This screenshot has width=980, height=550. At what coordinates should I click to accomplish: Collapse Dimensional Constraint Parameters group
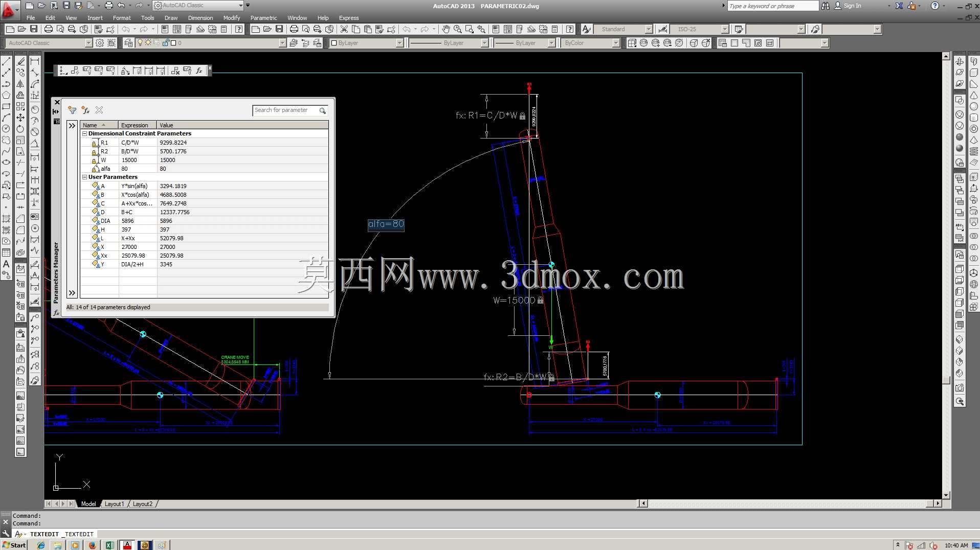pos(84,133)
